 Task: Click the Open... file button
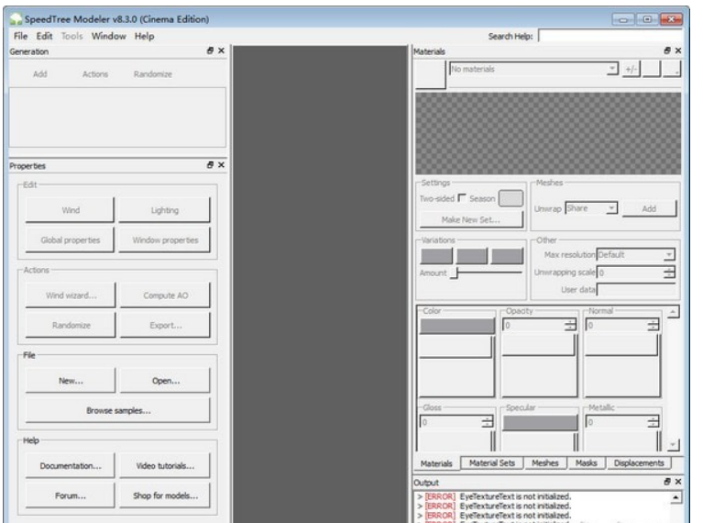pyautogui.click(x=165, y=380)
